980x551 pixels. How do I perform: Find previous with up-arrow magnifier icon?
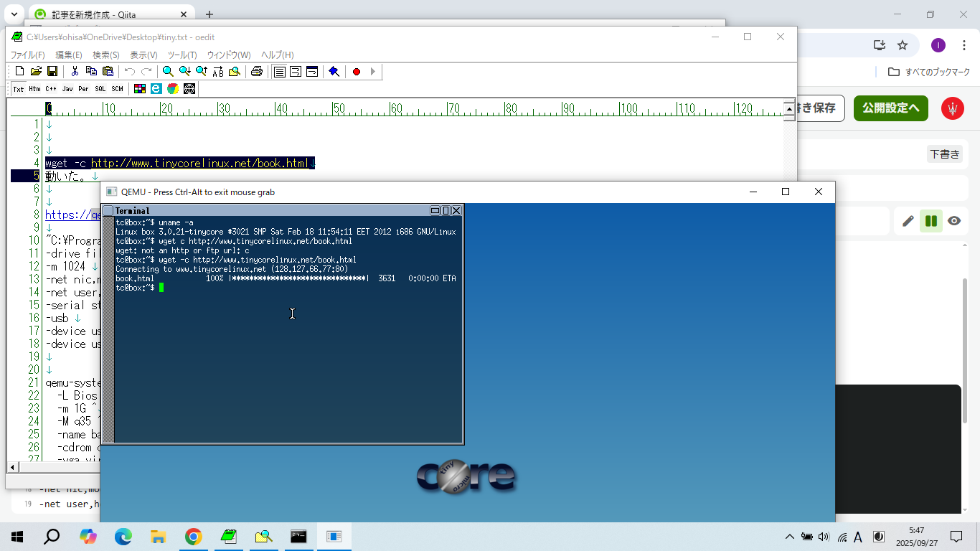pos(202,71)
